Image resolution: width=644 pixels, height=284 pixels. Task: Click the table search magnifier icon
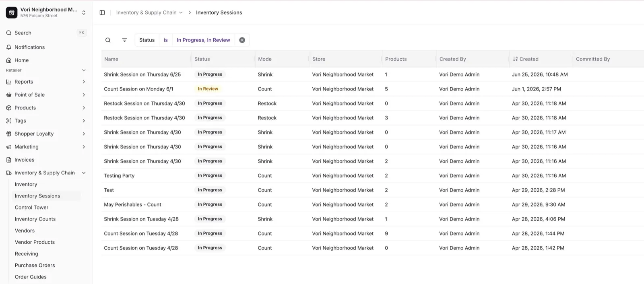pyautogui.click(x=108, y=40)
